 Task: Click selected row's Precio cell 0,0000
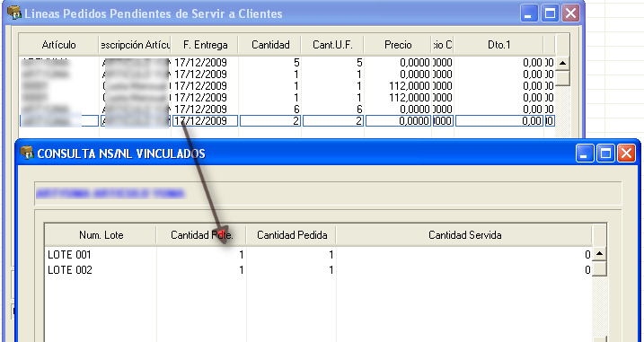click(x=398, y=120)
